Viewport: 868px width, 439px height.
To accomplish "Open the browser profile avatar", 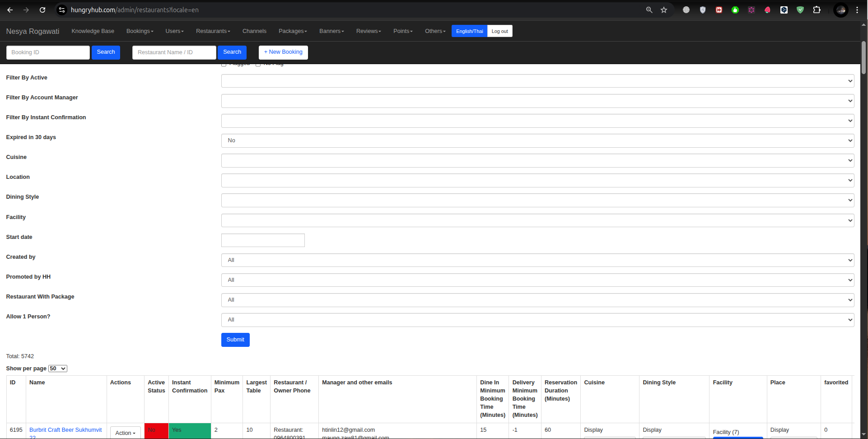I will (x=840, y=10).
